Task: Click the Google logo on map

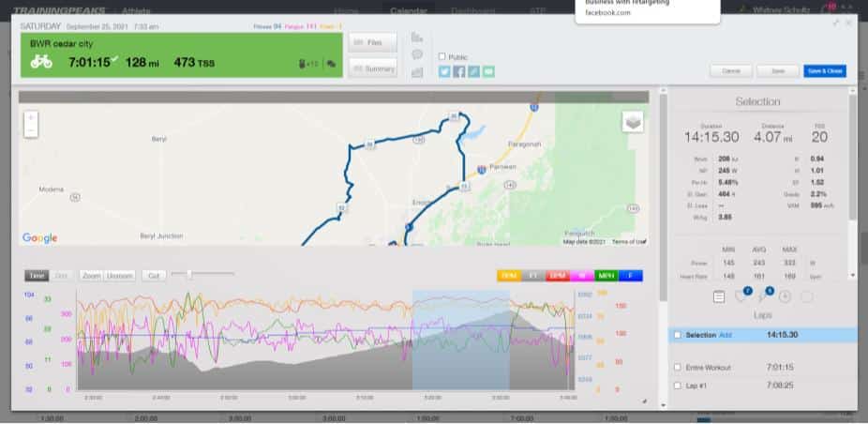Action: (40, 237)
